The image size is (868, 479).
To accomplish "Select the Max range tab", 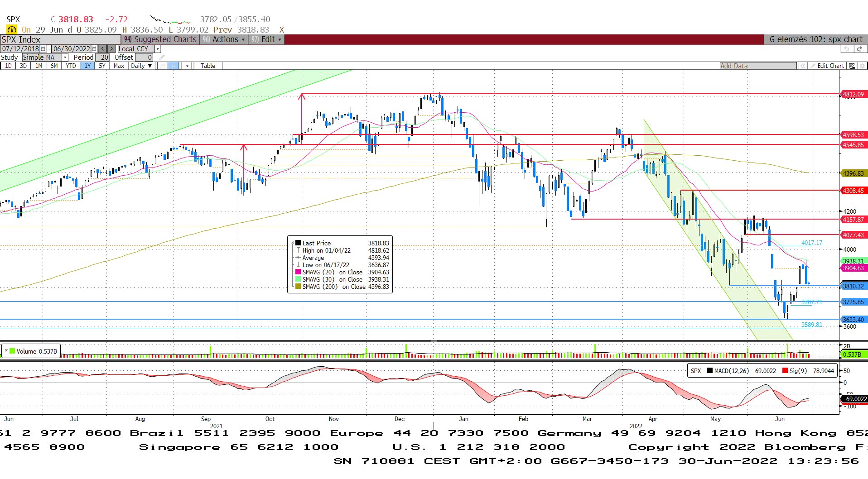I will (119, 66).
